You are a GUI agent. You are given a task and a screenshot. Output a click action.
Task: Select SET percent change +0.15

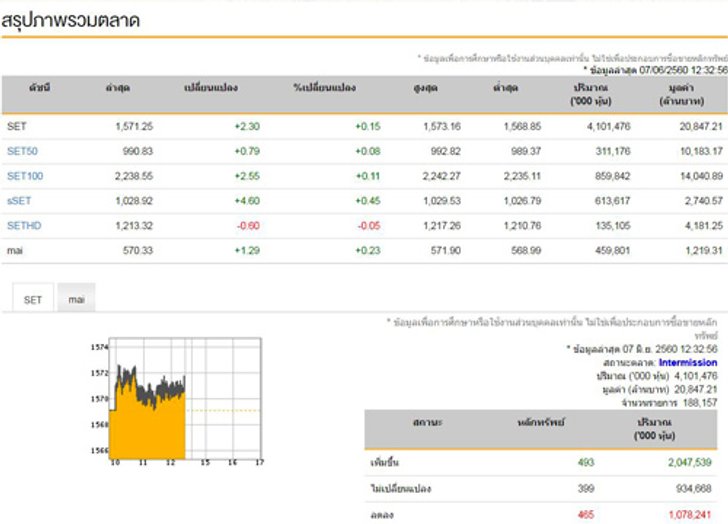(x=368, y=126)
